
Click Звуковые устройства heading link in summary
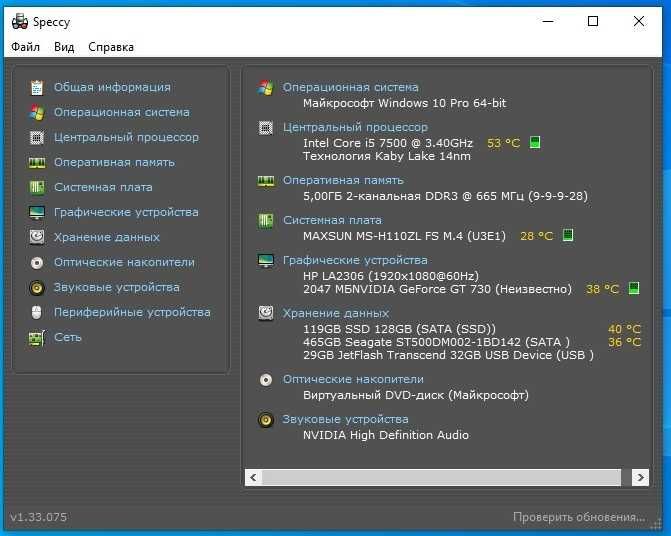345,419
